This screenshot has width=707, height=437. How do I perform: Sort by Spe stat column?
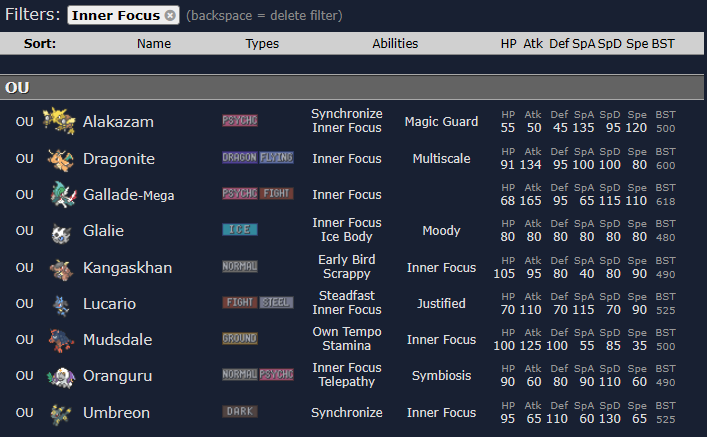(x=637, y=44)
